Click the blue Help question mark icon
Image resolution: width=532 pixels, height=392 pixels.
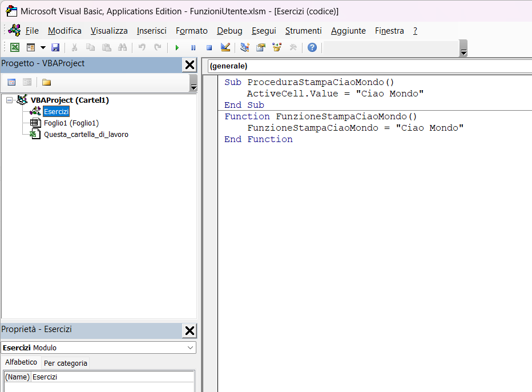click(312, 48)
